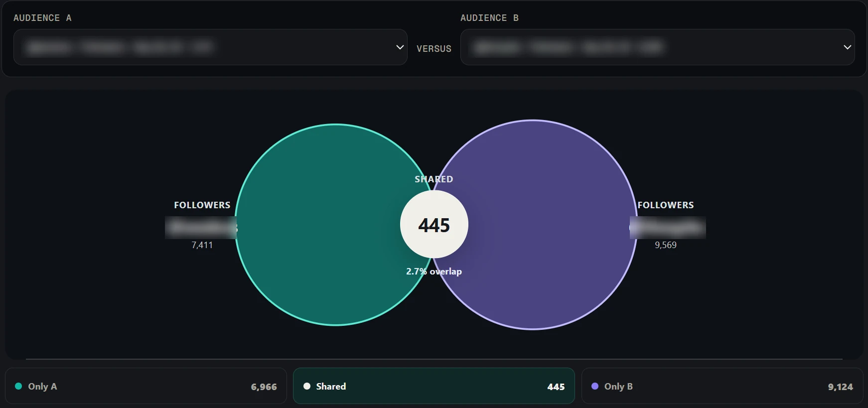The height and width of the screenshot is (408, 868).
Task: Click the 9,569 followers count
Action: tap(666, 245)
